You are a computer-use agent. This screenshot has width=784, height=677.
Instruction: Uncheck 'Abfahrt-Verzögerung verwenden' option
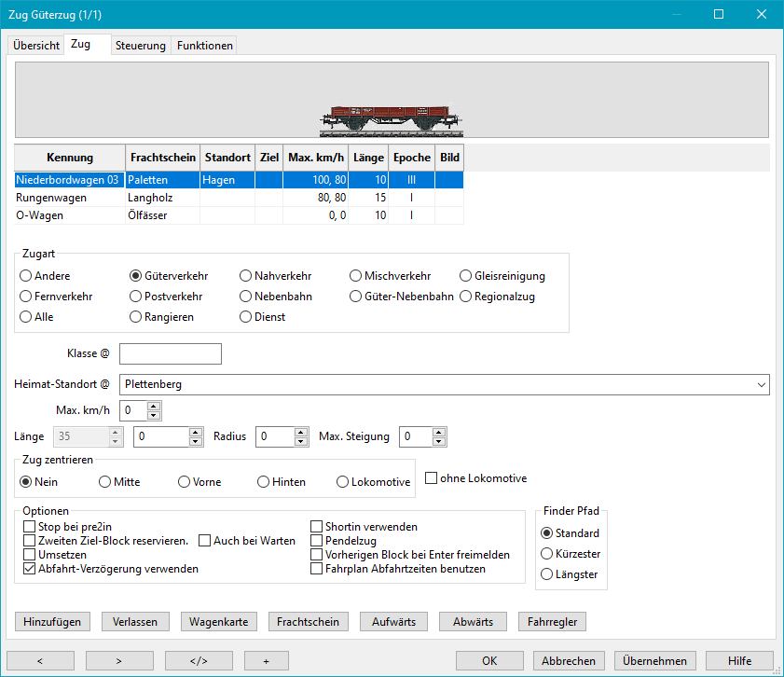(30, 568)
